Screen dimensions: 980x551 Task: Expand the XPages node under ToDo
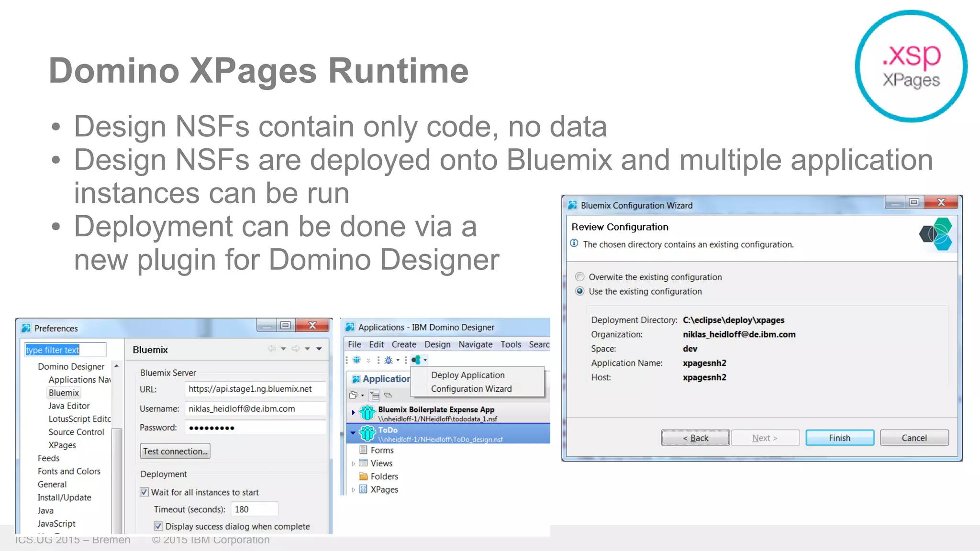(353, 490)
